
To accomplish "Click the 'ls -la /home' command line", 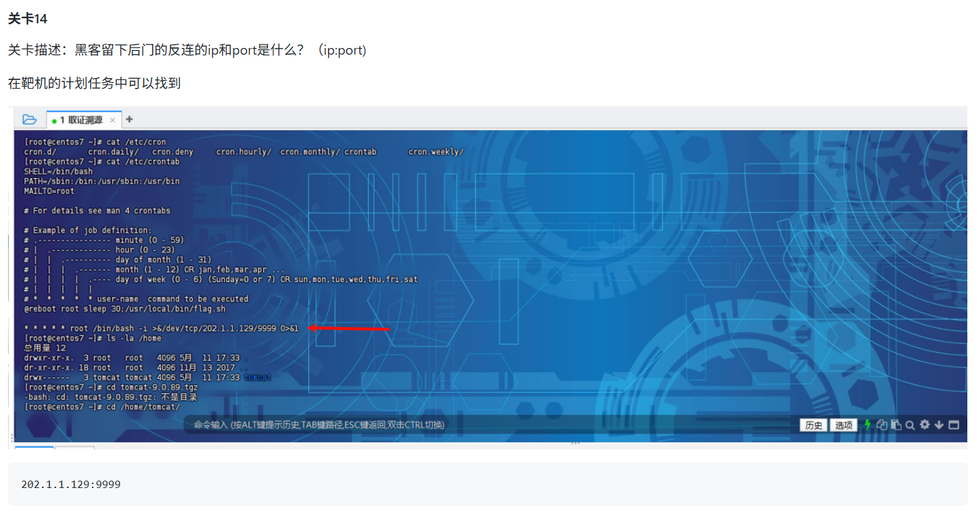I will tap(93, 338).
